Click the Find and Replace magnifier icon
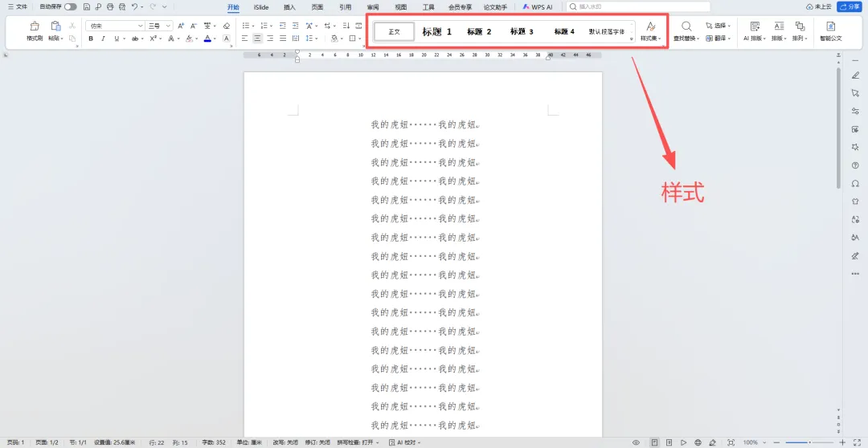The image size is (868, 448). click(x=686, y=26)
